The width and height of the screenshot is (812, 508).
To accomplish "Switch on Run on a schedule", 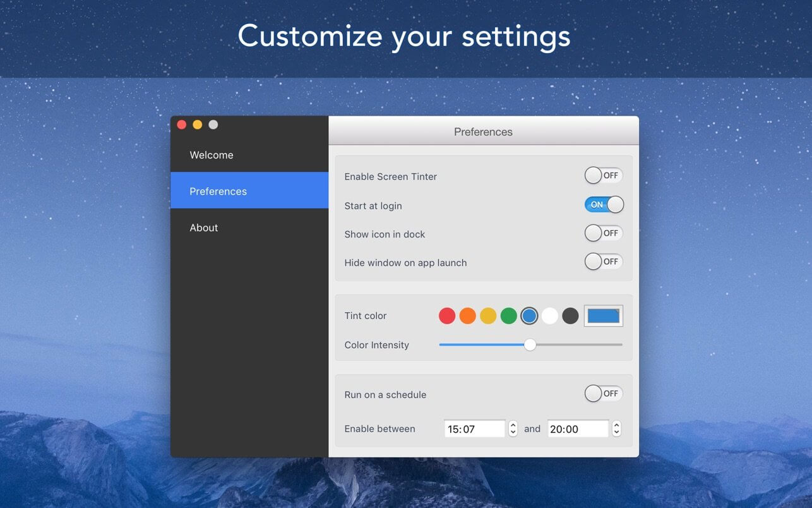I will [603, 394].
